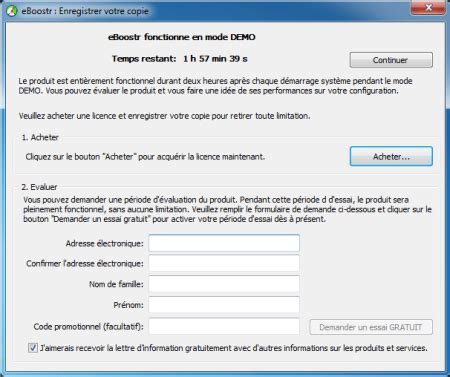Click the 'Veuillez acheter une licence' sentence
The width and height of the screenshot is (450, 377).
pyautogui.click(x=164, y=116)
